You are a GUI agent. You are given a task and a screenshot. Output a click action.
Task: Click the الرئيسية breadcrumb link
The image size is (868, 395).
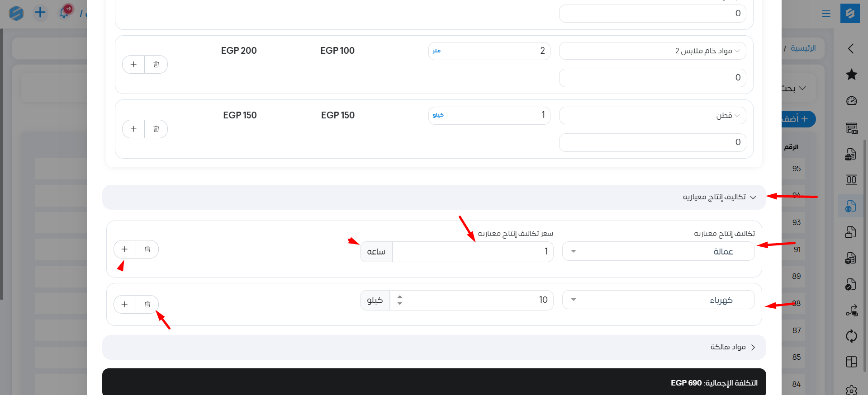pyautogui.click(x=803, y=48)
